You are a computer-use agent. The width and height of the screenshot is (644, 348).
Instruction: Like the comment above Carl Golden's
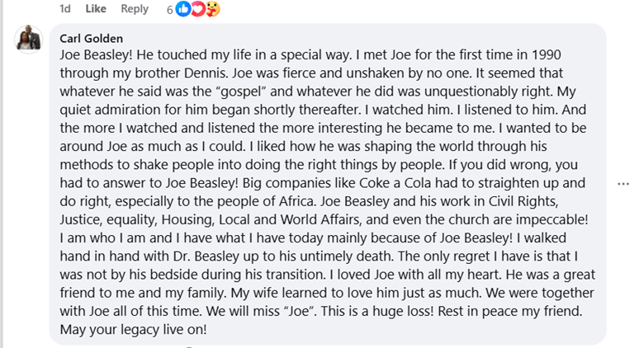click(x=96, y=9)
